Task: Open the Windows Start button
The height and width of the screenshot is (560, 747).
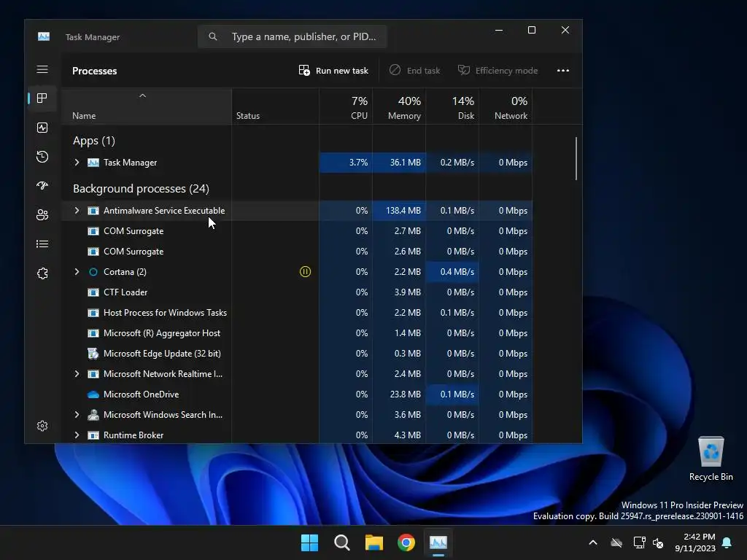Action: point(309,542)
